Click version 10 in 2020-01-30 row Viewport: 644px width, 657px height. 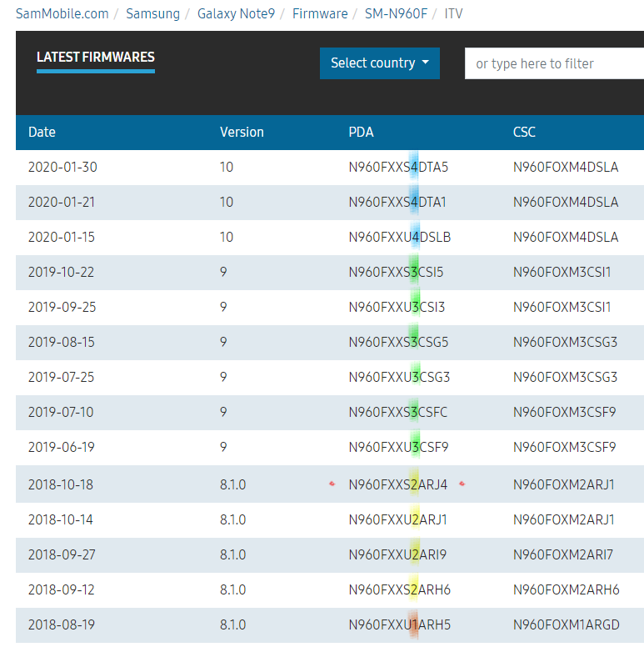click(x=227, y=168)
